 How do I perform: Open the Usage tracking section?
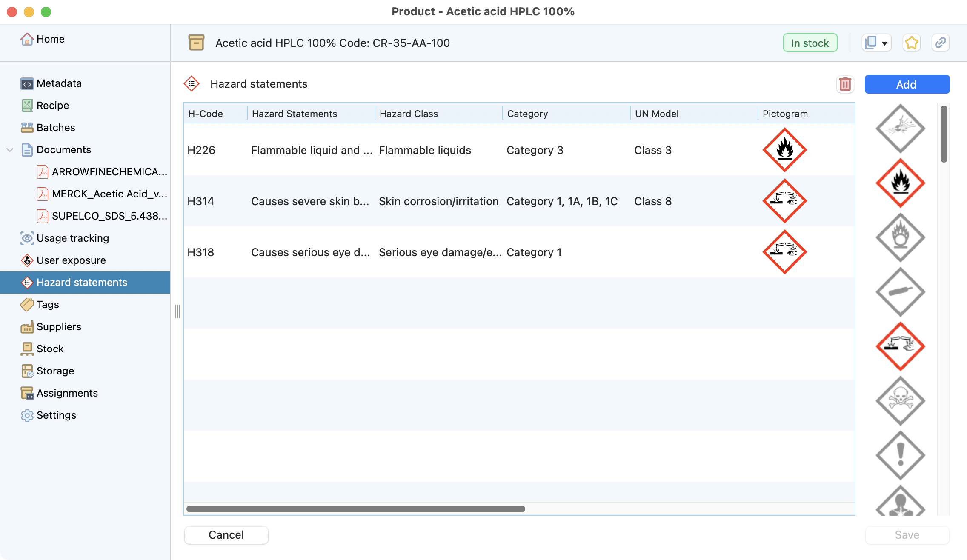72,238
